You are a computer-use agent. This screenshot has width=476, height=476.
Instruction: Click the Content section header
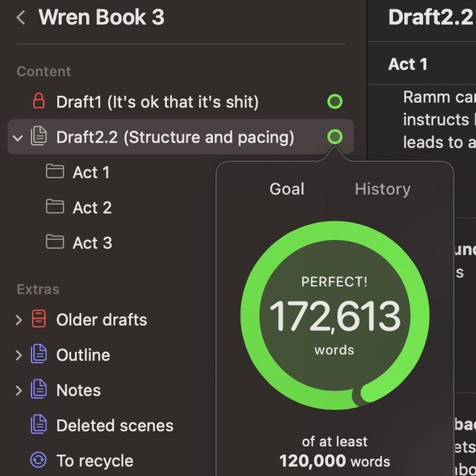pyautogui.click(x=44, y=71)
